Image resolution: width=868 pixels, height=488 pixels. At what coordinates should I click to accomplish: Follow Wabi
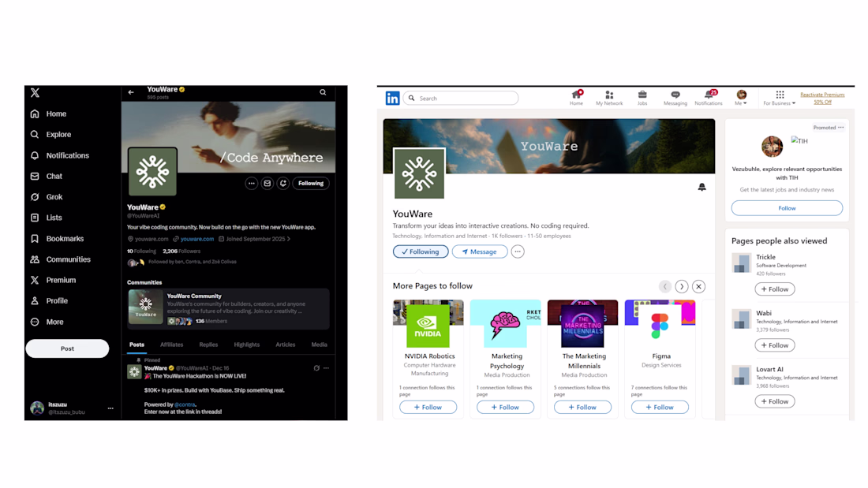774,345
